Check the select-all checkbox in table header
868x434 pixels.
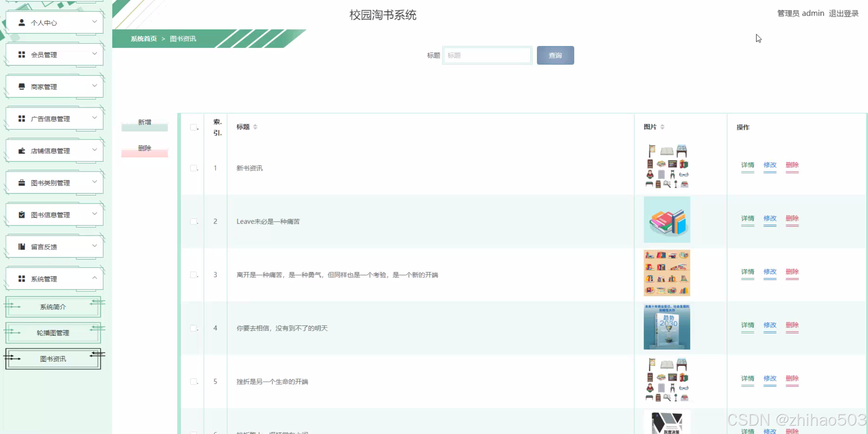[193, 127]
